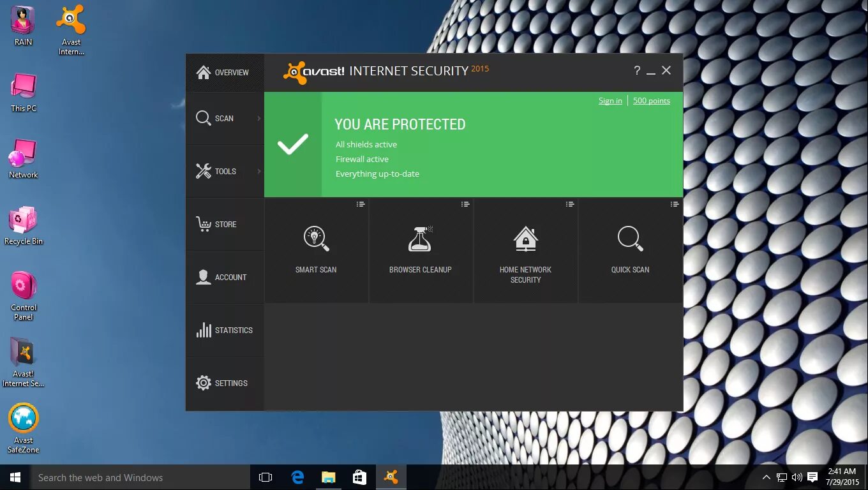868x490 pixels.
Task: Open the Windows Start menu
Action: tap(15, 477)
